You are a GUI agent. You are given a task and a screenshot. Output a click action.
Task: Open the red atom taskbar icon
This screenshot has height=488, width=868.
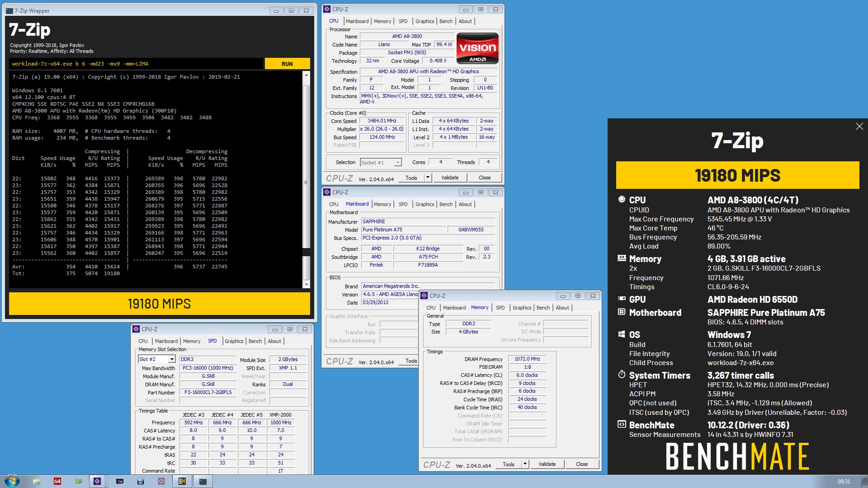tap(161, 481)
